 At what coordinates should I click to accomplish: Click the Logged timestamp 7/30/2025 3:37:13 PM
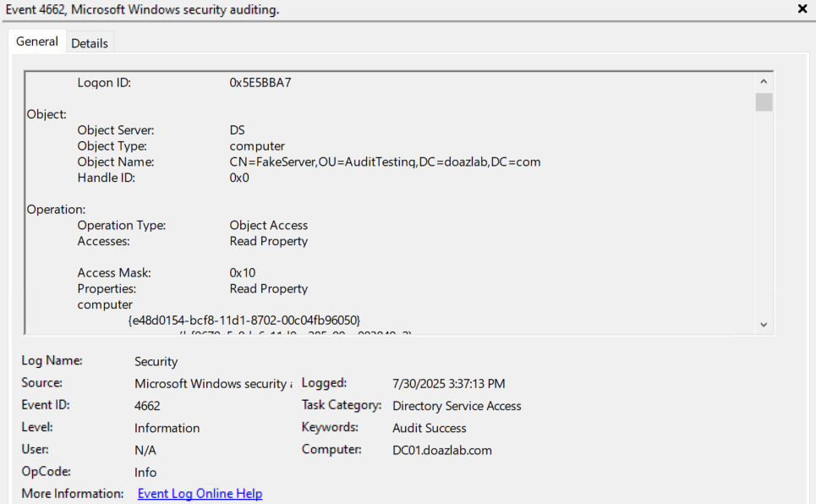tap(449, 384)
